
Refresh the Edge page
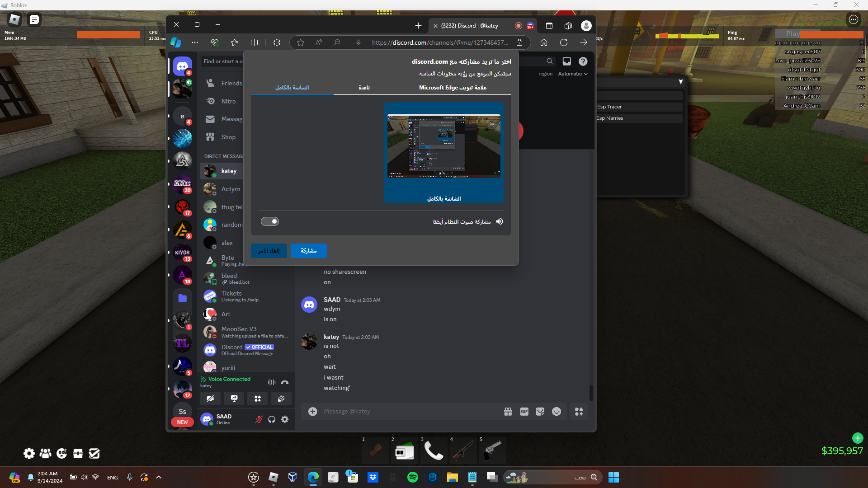[564, 42]
